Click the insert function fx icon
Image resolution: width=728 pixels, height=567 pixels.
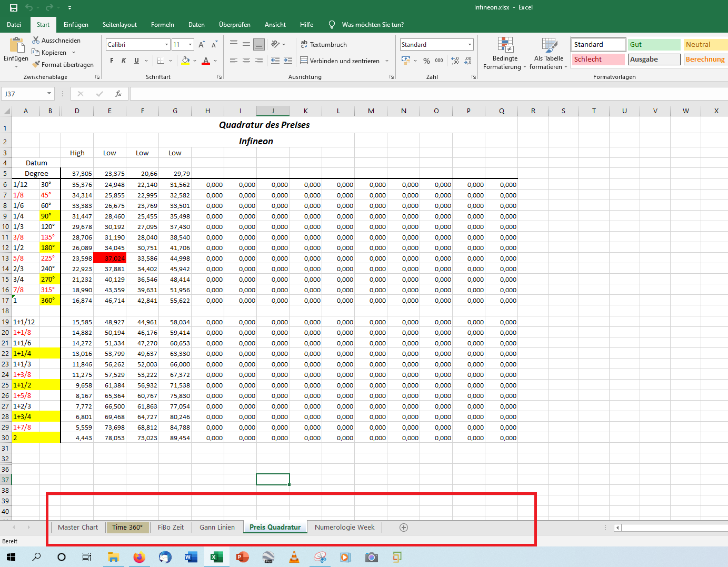pyautogui.click(x=118, y=94)
